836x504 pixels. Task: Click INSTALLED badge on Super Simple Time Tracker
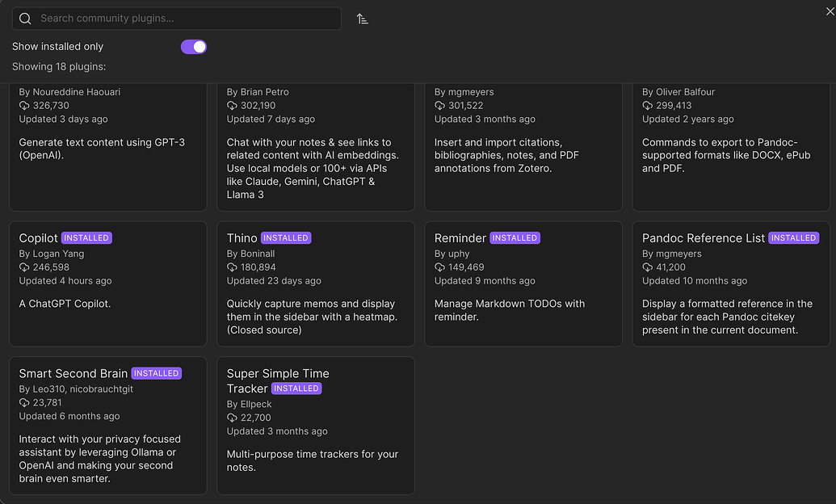click(x=296, y=388)
